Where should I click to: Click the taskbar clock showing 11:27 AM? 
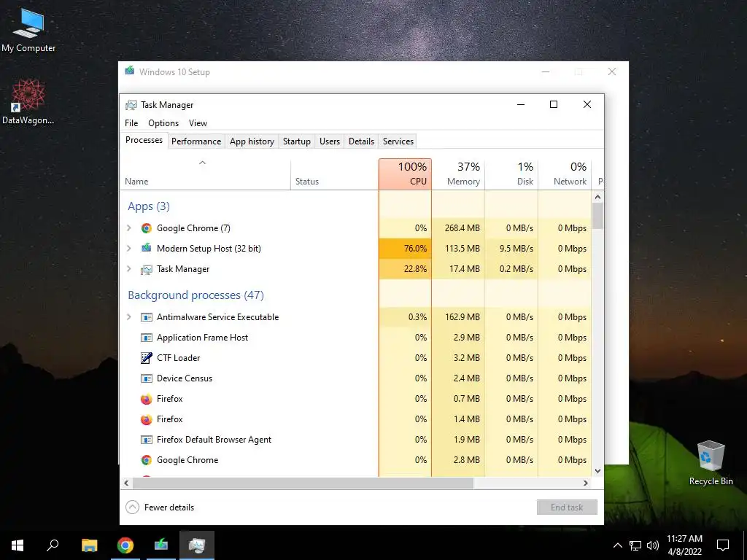[684, 545]
